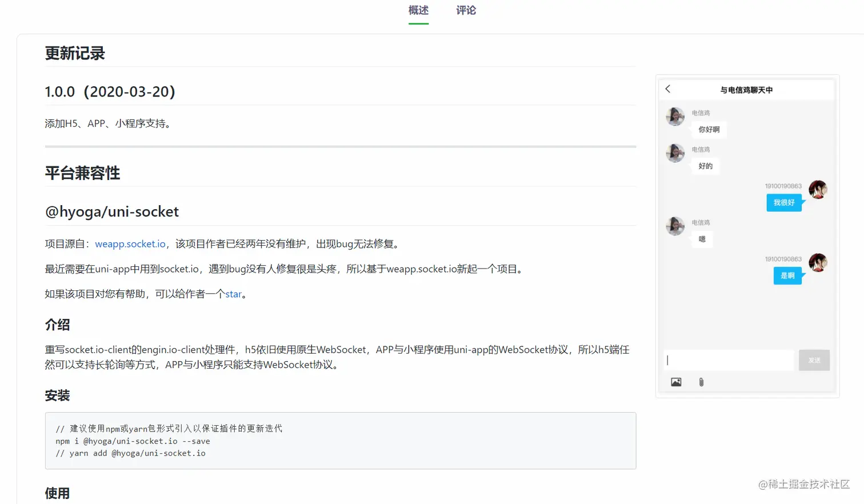This screenshot has width=864, height=504.
Task: Tap the back chevron in the chat header
Action: coord(668,89)
